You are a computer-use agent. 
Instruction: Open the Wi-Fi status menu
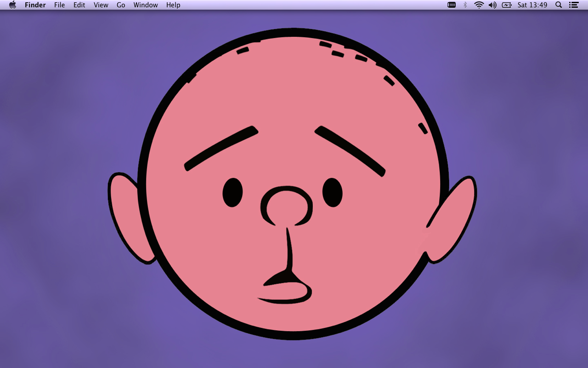coord(479,5)
